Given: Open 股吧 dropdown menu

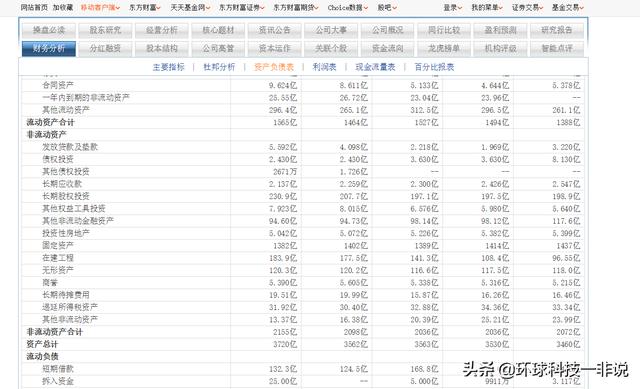Looking at the screenshot, I should point(387,8).
